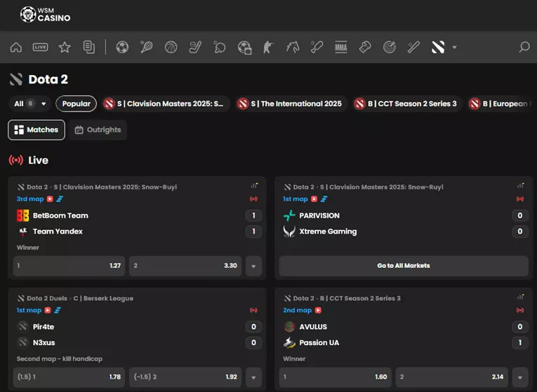Pick kill handicap (1.5) 1 at 1.78
Image resolution: width=537 pixels, height=392 pixels.
pos(69,377)
